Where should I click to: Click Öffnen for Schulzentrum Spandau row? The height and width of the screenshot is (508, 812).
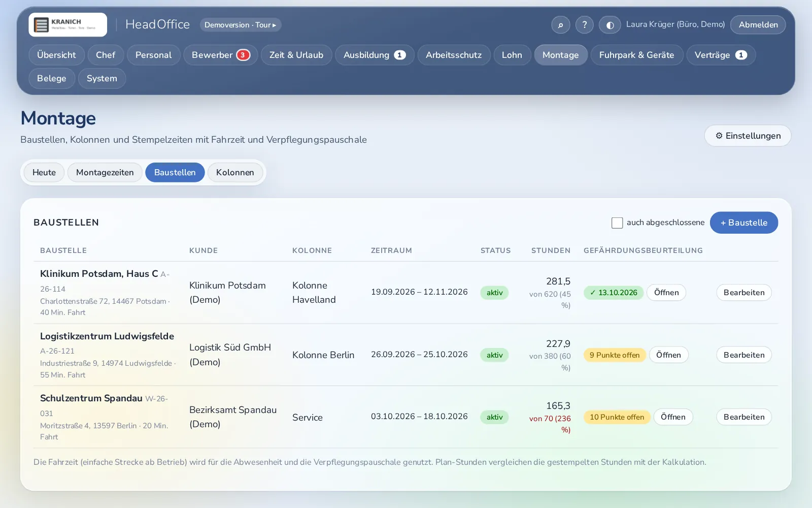[673, 417]
